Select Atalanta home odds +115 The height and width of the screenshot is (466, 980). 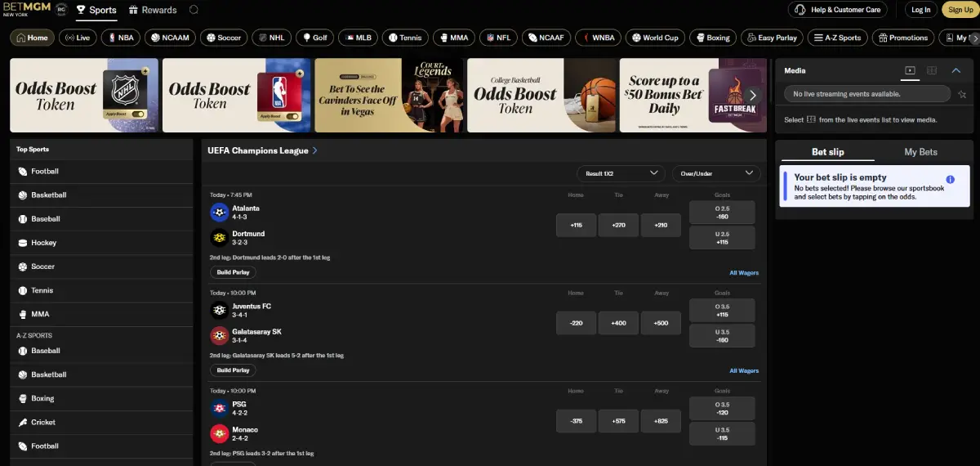576,225
